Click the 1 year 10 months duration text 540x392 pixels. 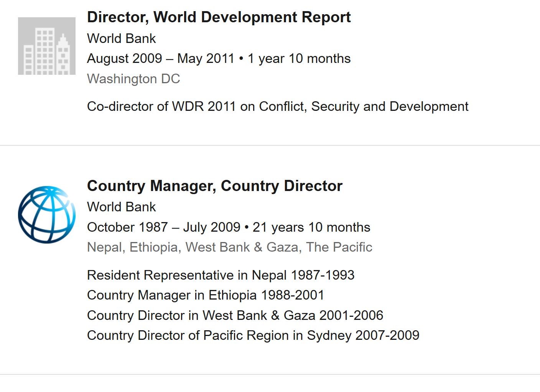pos(299,59)
